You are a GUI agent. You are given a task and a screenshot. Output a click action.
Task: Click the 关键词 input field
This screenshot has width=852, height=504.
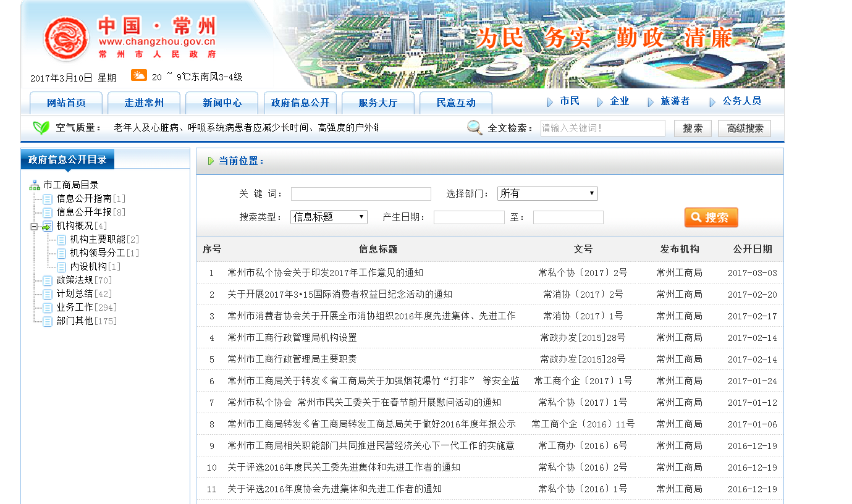click(361, 194)
